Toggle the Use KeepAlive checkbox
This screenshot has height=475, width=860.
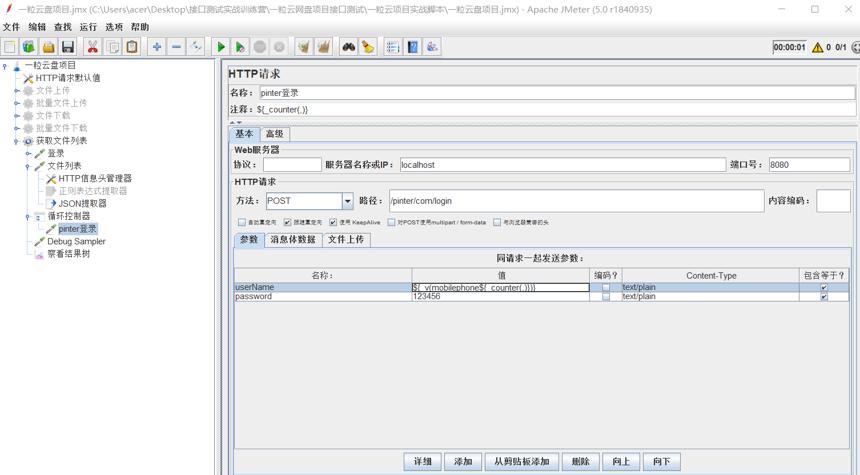click(333, 222)
